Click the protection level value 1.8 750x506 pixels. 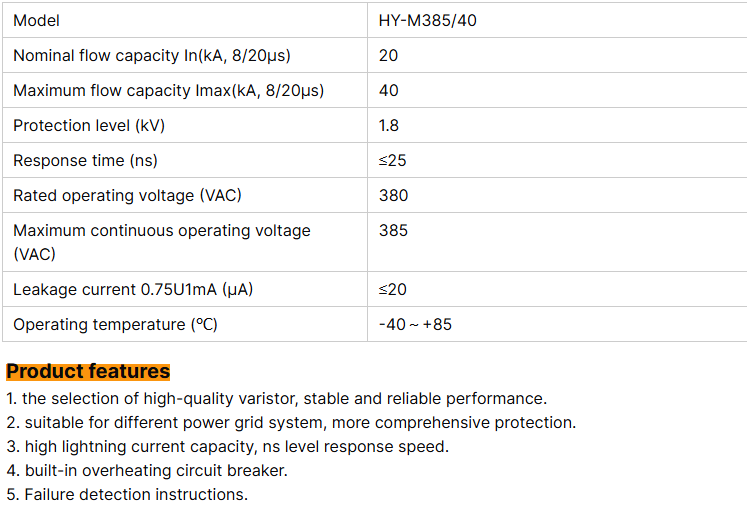[388, 126]
